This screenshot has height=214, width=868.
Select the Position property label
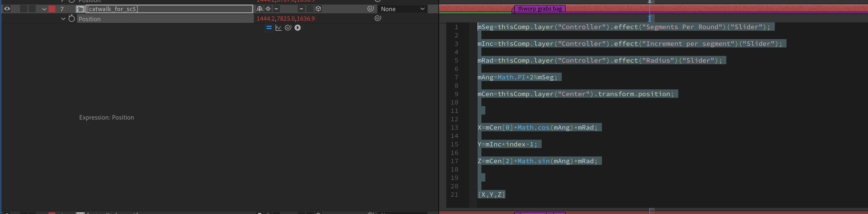tap(90, 19)
